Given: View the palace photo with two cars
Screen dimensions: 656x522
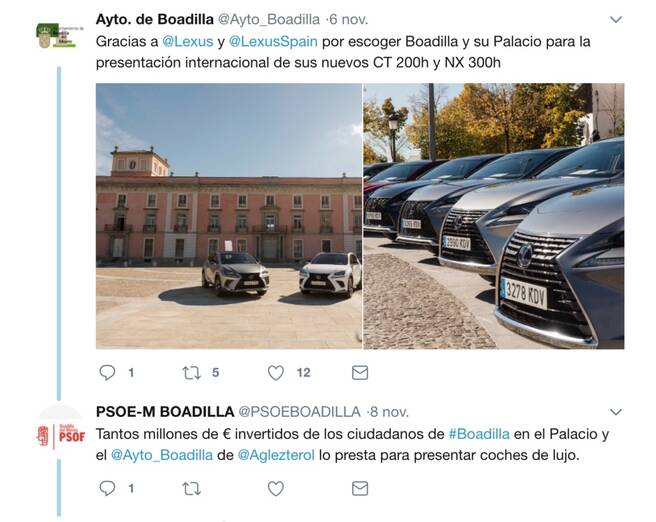Looking at the screenshot, I should pyautogui.click(x=229, y=216).
